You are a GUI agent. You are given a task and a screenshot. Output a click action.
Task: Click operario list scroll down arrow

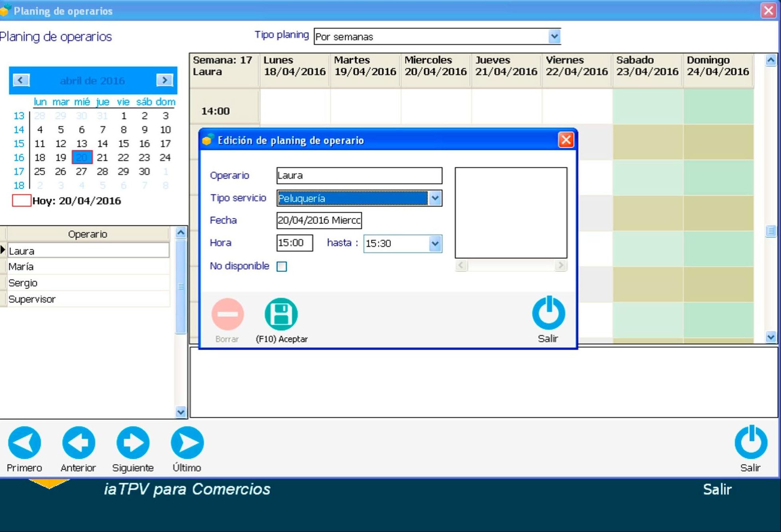coord(181,412)
